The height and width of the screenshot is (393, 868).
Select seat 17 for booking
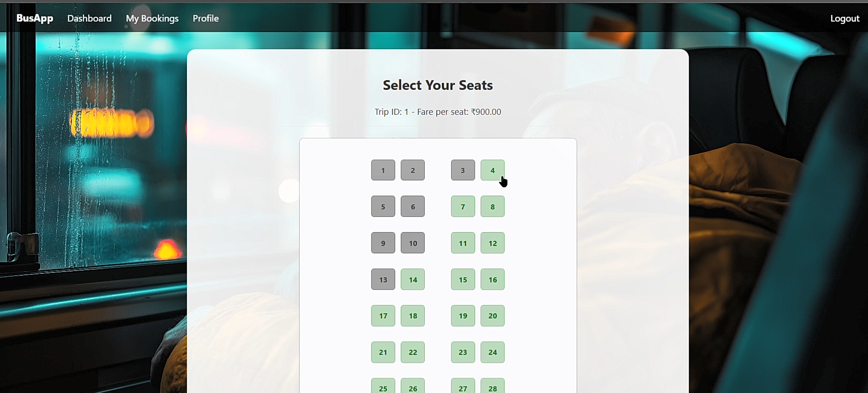coord(382,316)
